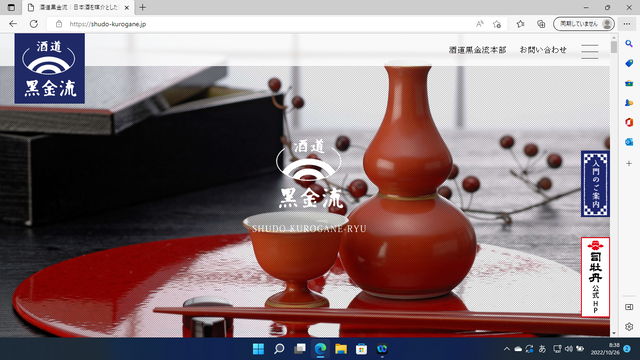
Task: Open the 入門のご案内 side banner
Action: (x=595, y=184)
